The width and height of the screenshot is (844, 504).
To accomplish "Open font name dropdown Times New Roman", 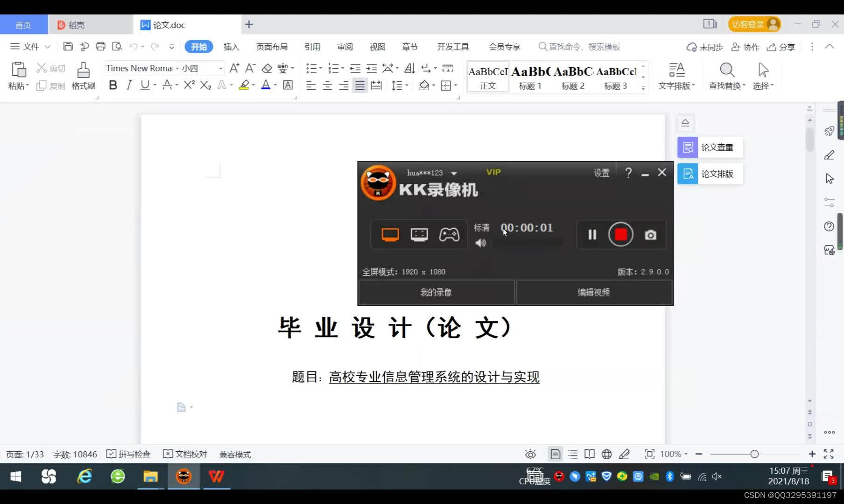I will (177, 68).
